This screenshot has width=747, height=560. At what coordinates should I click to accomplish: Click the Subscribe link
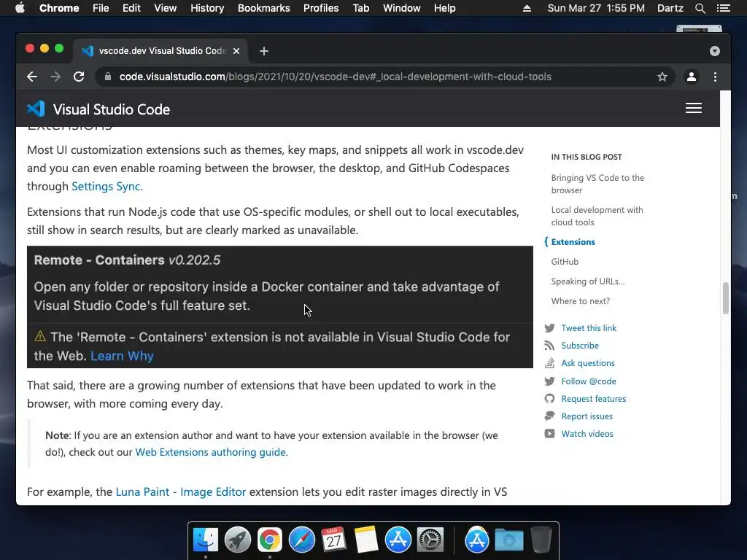pos(580,346)
